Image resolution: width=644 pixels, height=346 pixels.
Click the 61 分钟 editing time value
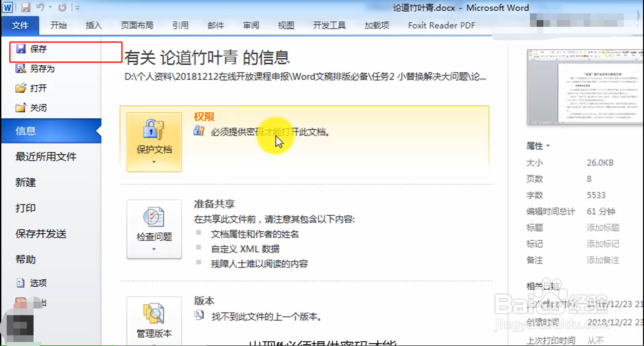[x=601, y=212]
